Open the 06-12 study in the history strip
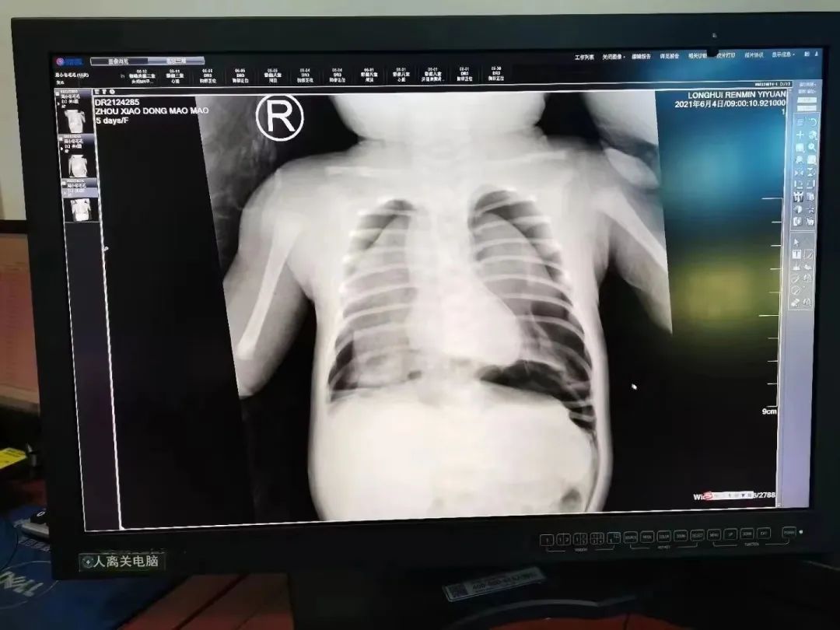 142,77
